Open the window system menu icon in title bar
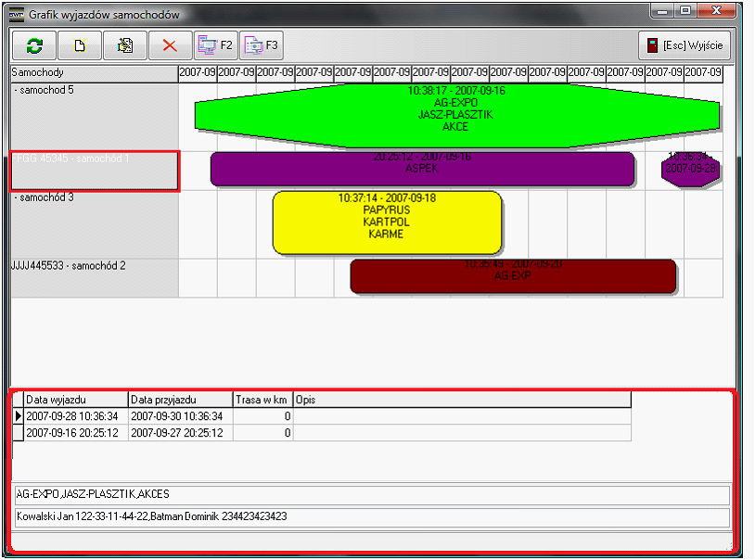755x560 pixels. 17,15
